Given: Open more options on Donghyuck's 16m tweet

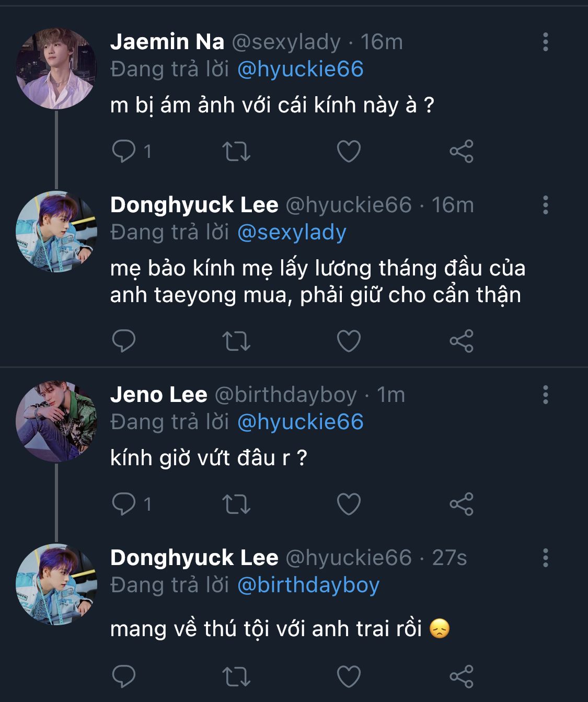Looking at the screenshot, I should pyautogui.click(x=546, y=205).
